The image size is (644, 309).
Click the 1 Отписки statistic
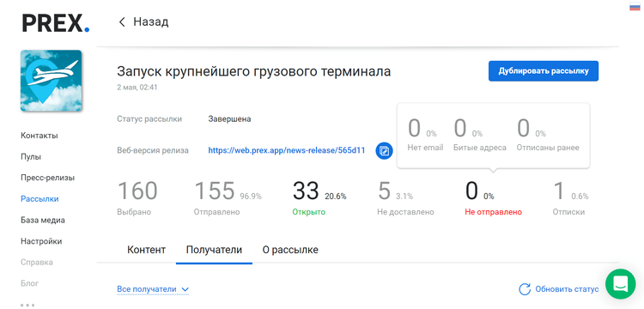click(x=570, y=197)
